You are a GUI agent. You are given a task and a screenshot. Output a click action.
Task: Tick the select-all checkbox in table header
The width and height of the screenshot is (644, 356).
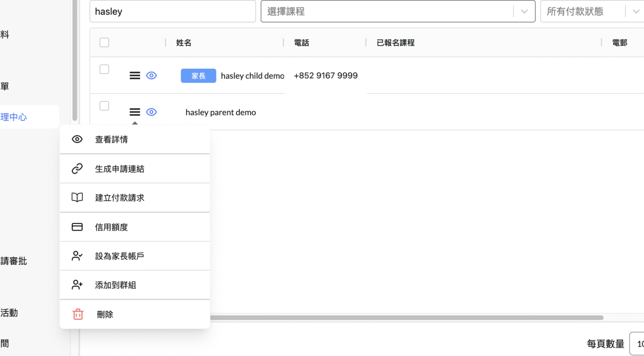click(104, 42)
